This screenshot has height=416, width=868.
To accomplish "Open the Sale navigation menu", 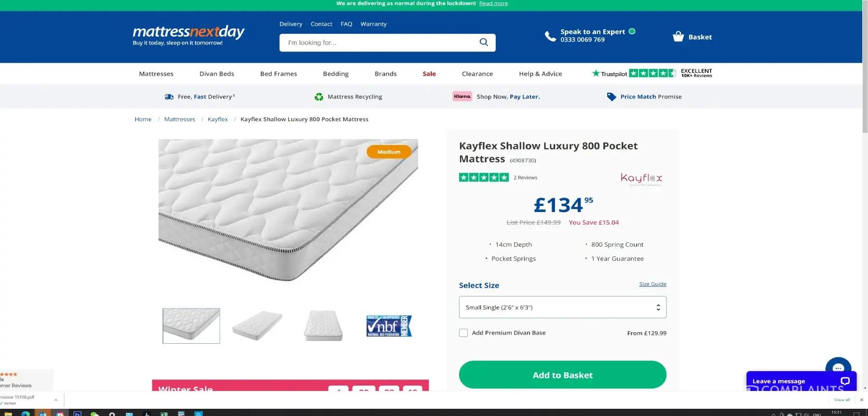I will (429, 74).
